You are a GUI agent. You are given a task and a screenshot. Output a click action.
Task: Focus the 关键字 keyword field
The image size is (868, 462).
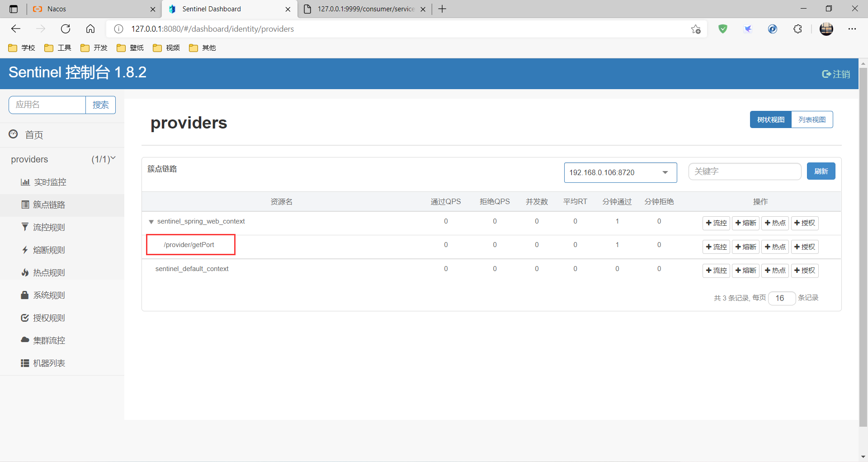(x=745, y=171)
